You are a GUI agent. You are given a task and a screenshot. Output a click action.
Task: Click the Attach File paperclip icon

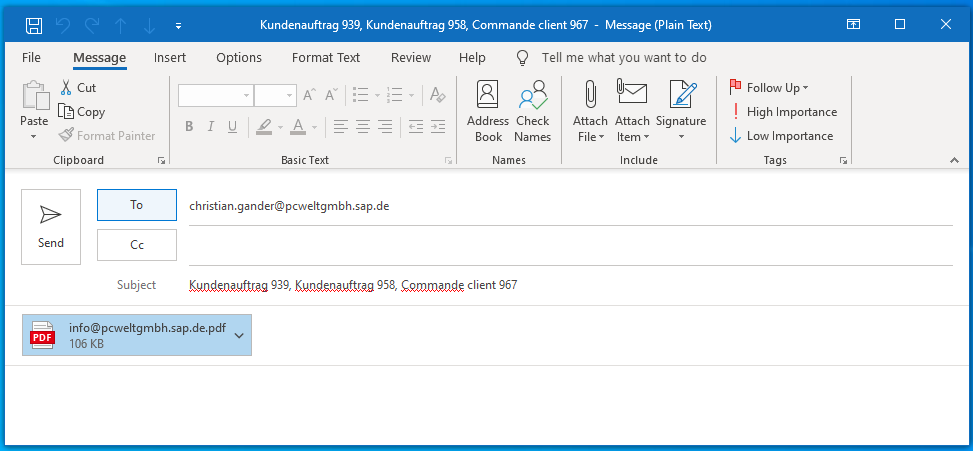[590, 94]
